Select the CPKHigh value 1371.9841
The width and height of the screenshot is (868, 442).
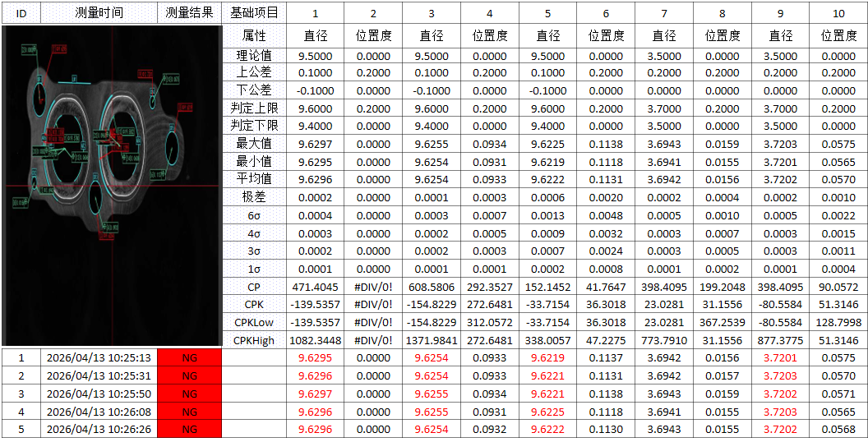point(432,339)
